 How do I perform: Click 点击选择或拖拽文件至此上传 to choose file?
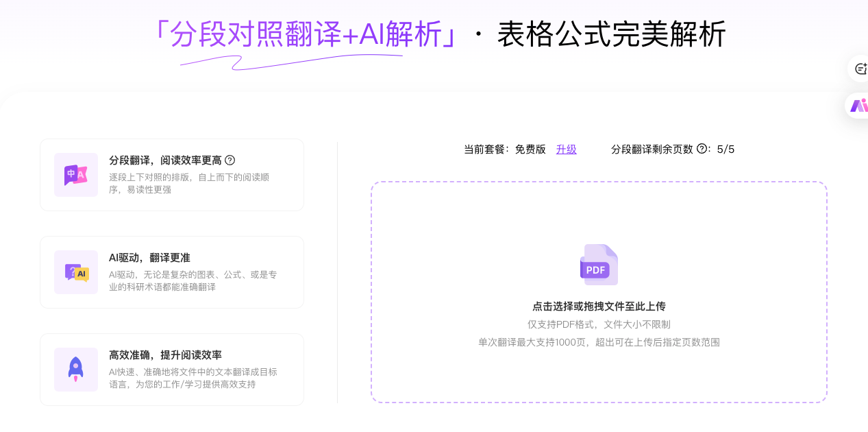click(599, 307)
